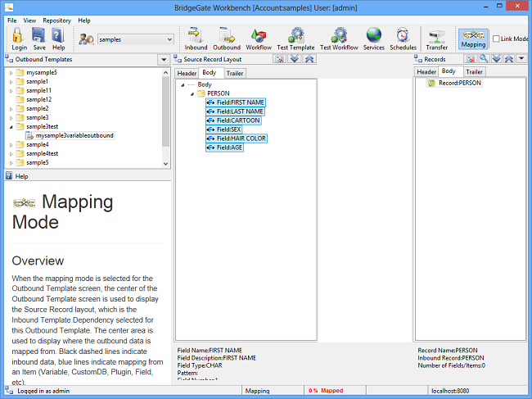Collapse the PERSON tree node
Screen dimensions: 532x399
192,93
